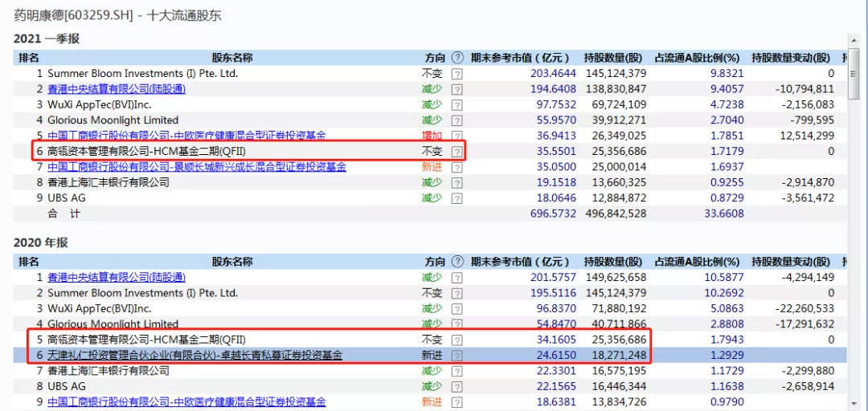Click 药明康德[603259.SH] 十大流通股东 title
This screenshot has height=411, width=868.
[x=118, y=15]
